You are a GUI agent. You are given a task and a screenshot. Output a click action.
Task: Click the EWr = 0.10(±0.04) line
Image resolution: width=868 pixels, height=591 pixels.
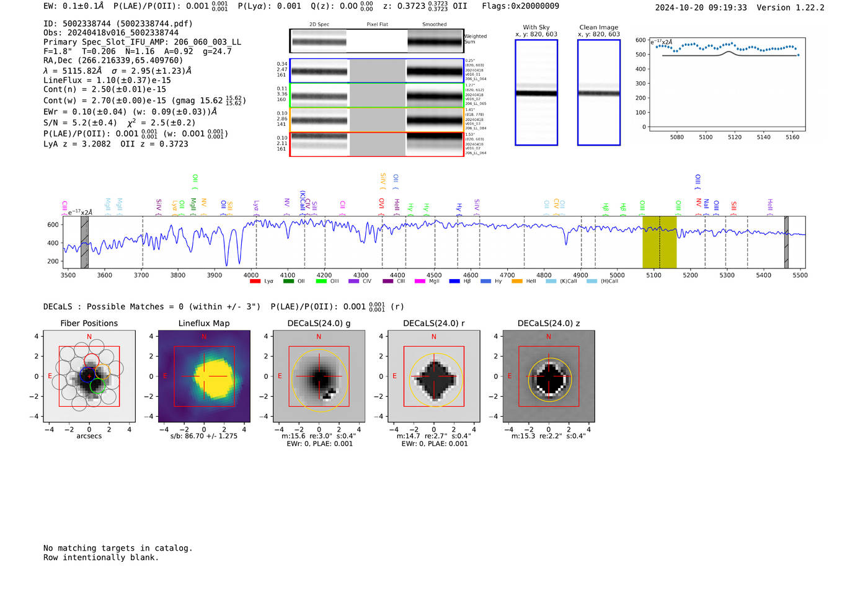(130, 112)
